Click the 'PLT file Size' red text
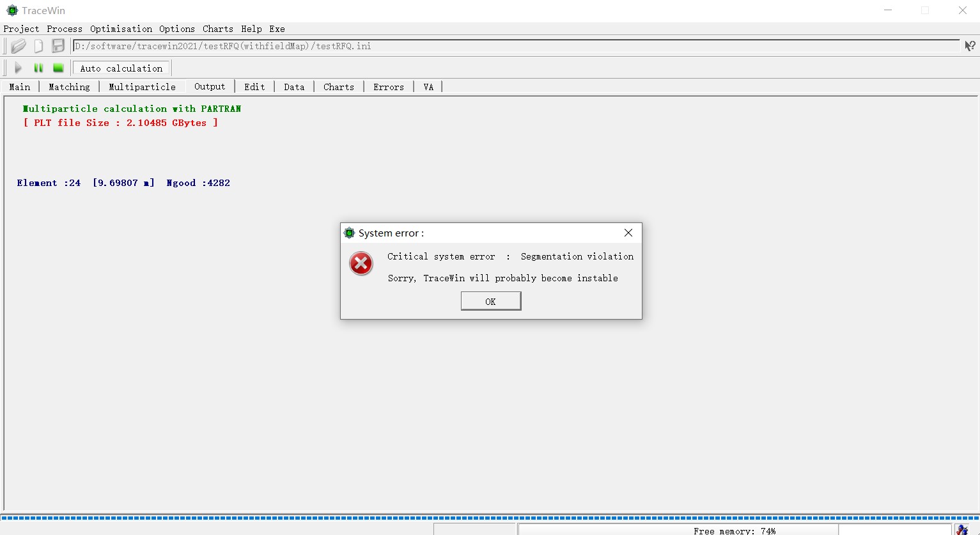980x535 pixels. coord(121,123)
